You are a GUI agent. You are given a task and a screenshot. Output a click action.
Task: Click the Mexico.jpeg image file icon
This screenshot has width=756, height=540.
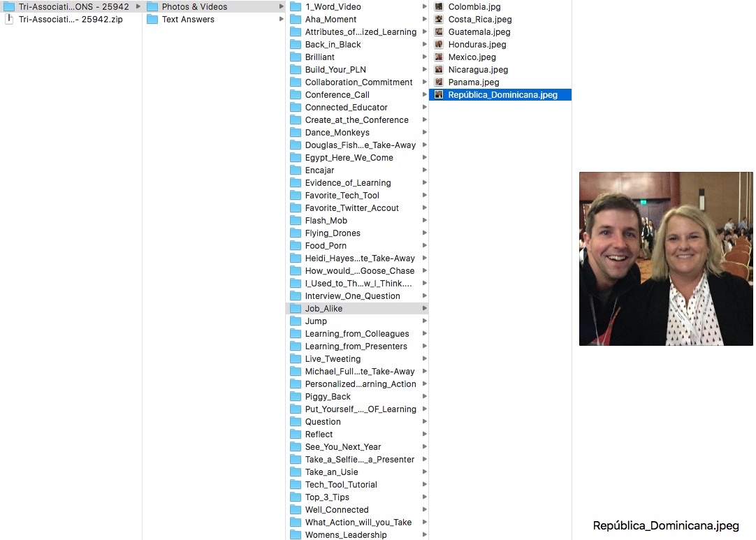point(439,57)
